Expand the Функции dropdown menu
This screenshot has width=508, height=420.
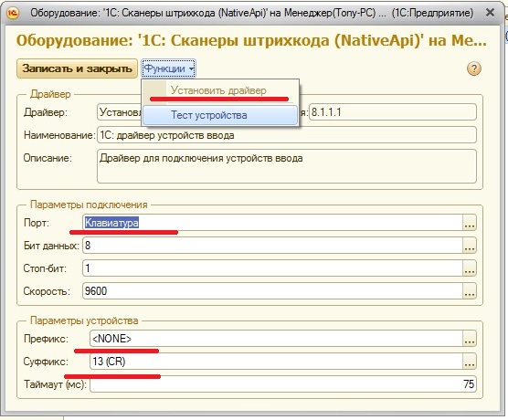[x=168, y=68]
